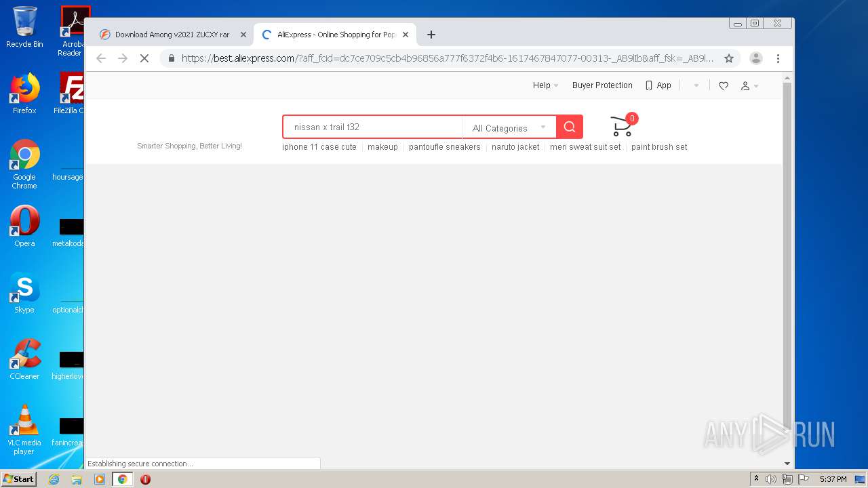Open media player taskbar icon
This screenshot has height=488, width=868.
pyautogui.click(x=100, y=479)
